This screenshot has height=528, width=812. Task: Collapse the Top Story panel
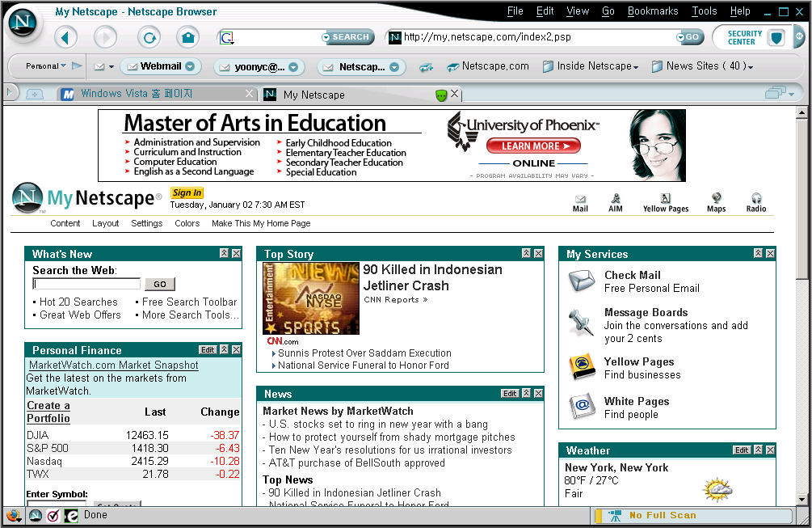[526, 253]
